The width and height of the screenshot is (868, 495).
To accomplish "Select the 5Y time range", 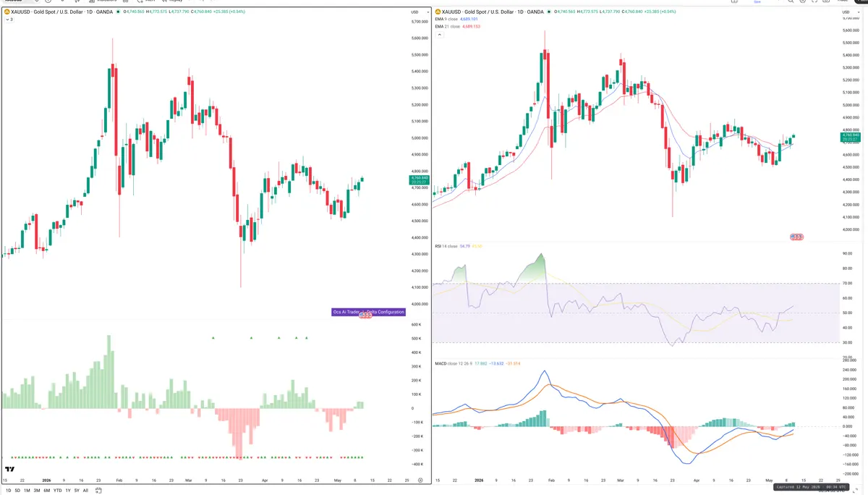I will (77, 490).
